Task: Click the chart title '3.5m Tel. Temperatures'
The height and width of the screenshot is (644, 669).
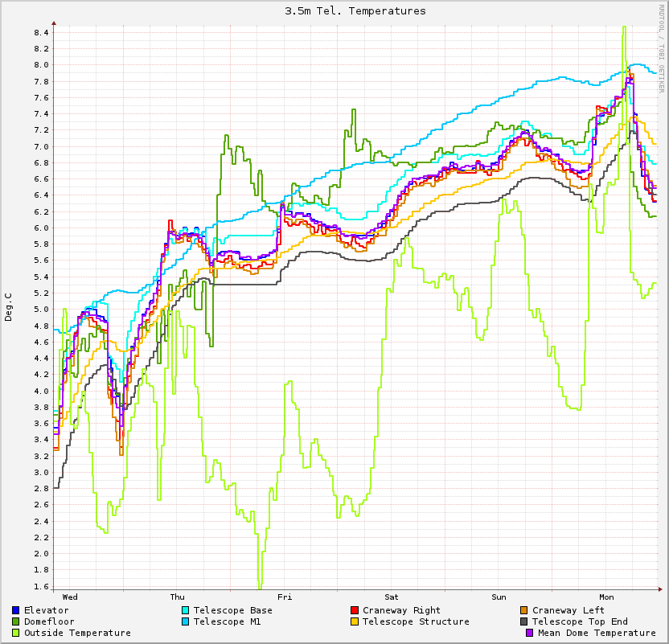Action: coord(355,10)
